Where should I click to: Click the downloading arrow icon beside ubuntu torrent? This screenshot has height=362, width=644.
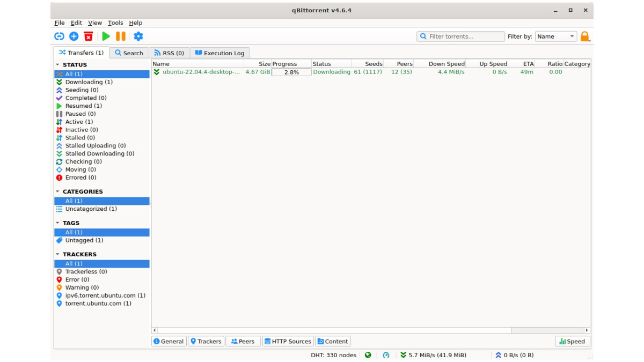point(157,72)
